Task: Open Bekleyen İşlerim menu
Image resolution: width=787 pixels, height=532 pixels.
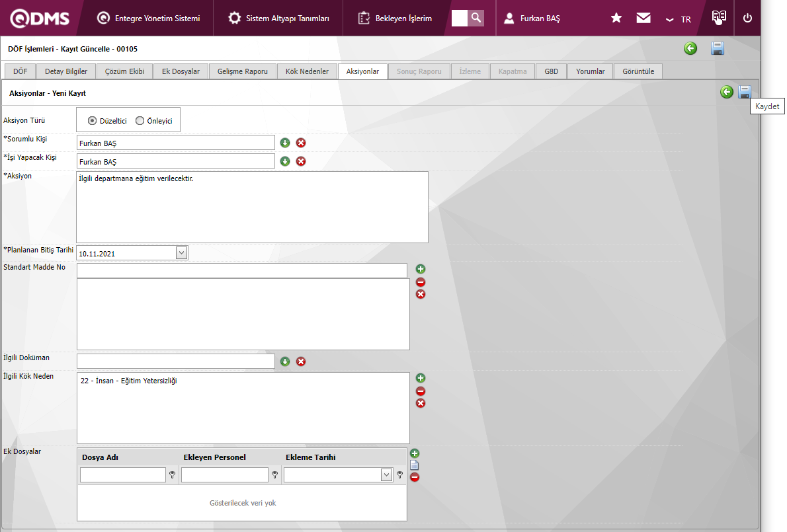Action: pos(395,18)
